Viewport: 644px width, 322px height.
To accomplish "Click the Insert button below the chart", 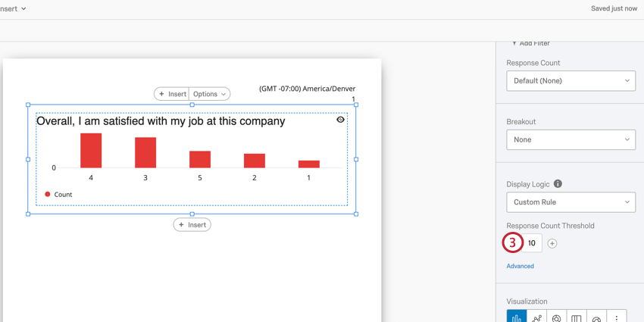I will point(192,225).
